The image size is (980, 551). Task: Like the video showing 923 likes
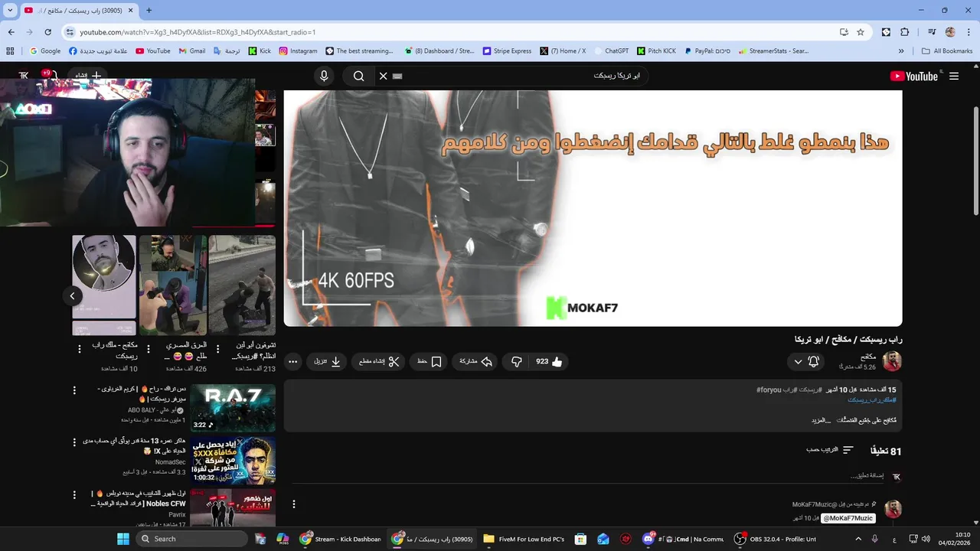tap(549, 361)
